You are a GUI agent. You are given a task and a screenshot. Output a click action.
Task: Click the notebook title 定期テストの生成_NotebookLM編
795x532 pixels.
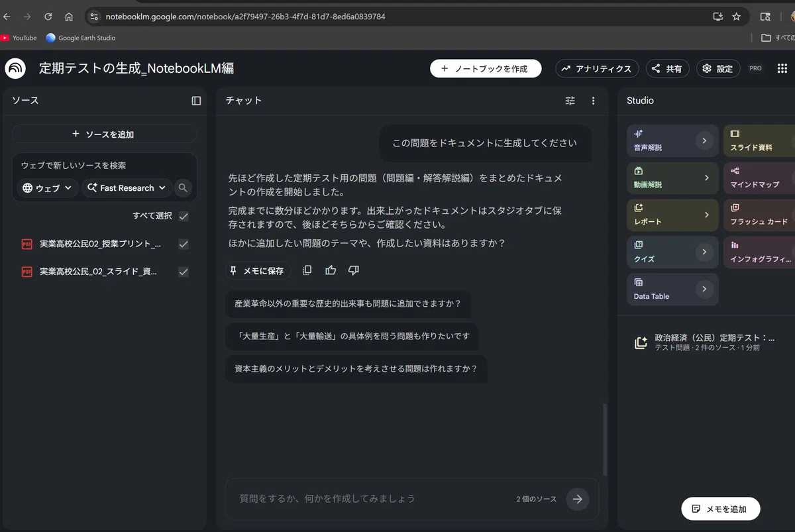pyautogui.click(x=136, y=68)
